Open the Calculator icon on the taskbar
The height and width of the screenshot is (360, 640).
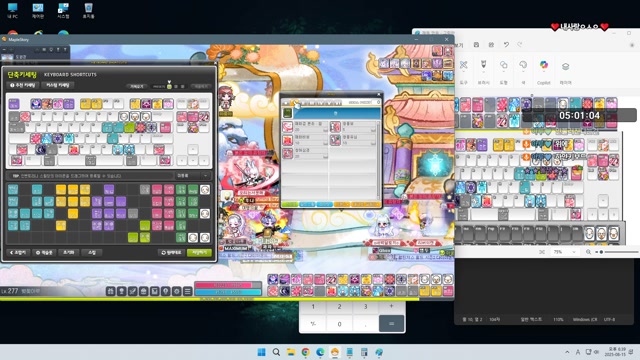[364, 352]
